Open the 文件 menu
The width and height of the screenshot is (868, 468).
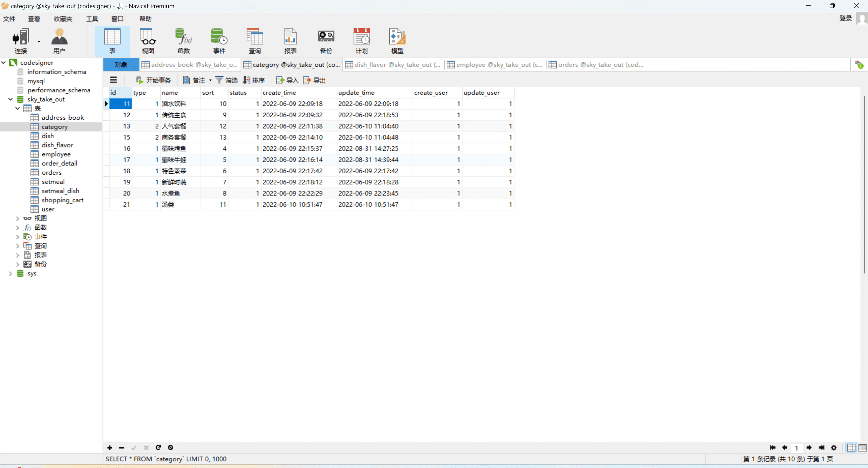coord(9,19)
